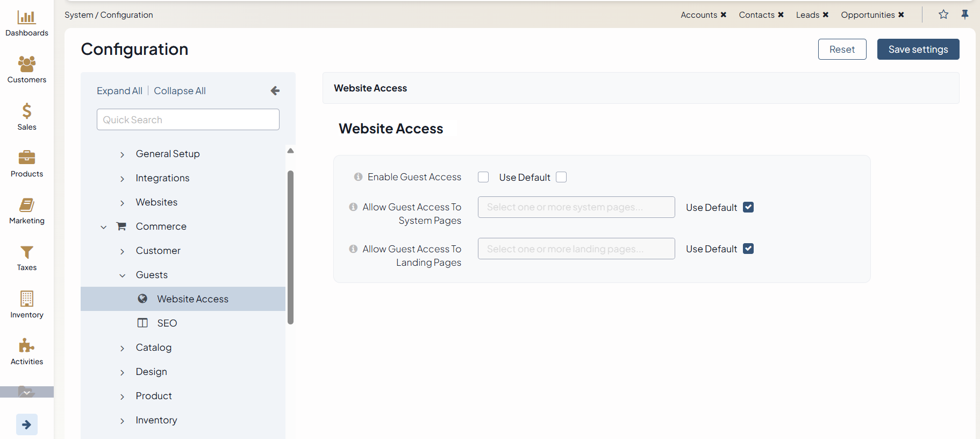Viewport: 980px width, 439px height.
Task: Uncheck Use Default for Landing Pages
Action: [x=748, y=249]
